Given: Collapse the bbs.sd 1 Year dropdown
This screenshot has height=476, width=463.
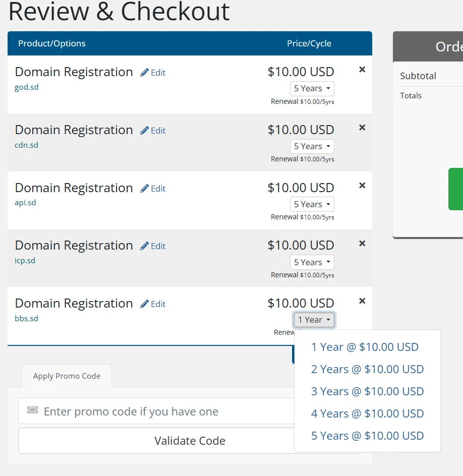Looking at the screenshot, I should point(314,320).
